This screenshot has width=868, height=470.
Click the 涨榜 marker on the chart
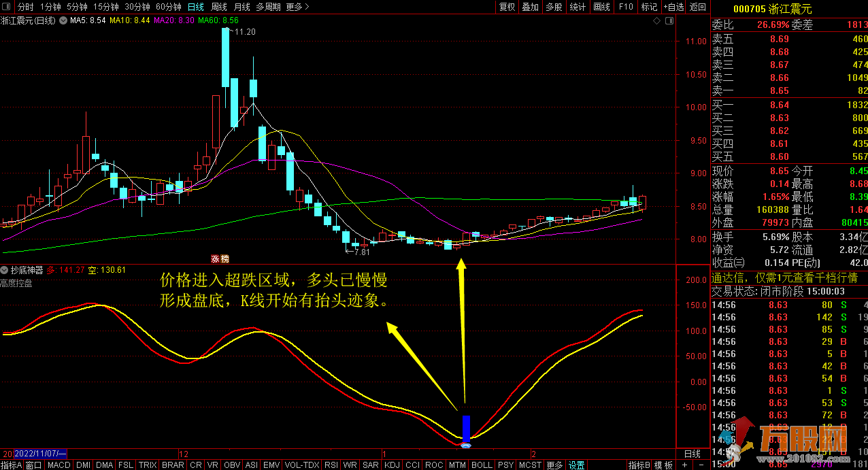coord(220,258)
